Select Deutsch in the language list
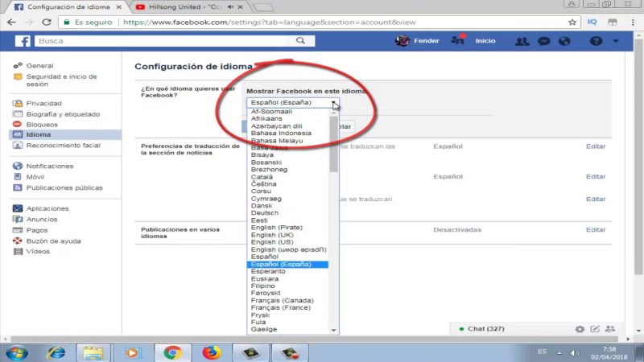The width and height of the screenshot is (644, 362). tap(265, 213)
